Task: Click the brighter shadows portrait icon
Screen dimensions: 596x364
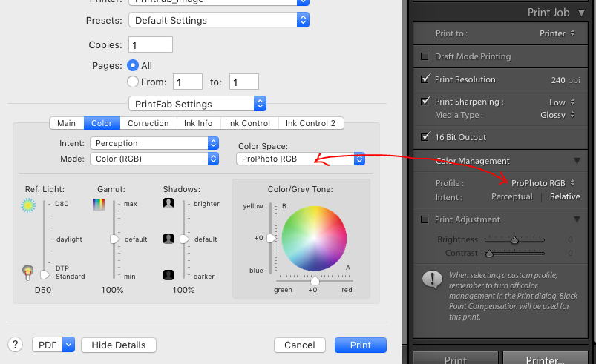Action: coord(168,204)
